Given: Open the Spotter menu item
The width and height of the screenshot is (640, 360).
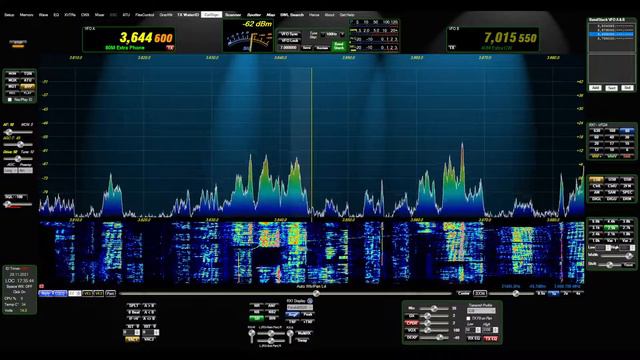Looking at the screenshot, I should [254, 15].
